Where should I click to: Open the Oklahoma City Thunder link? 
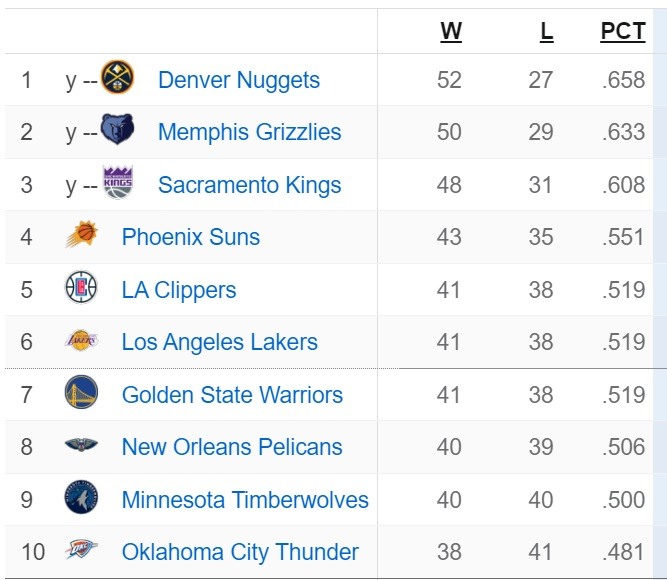click(x=240, y=552)
